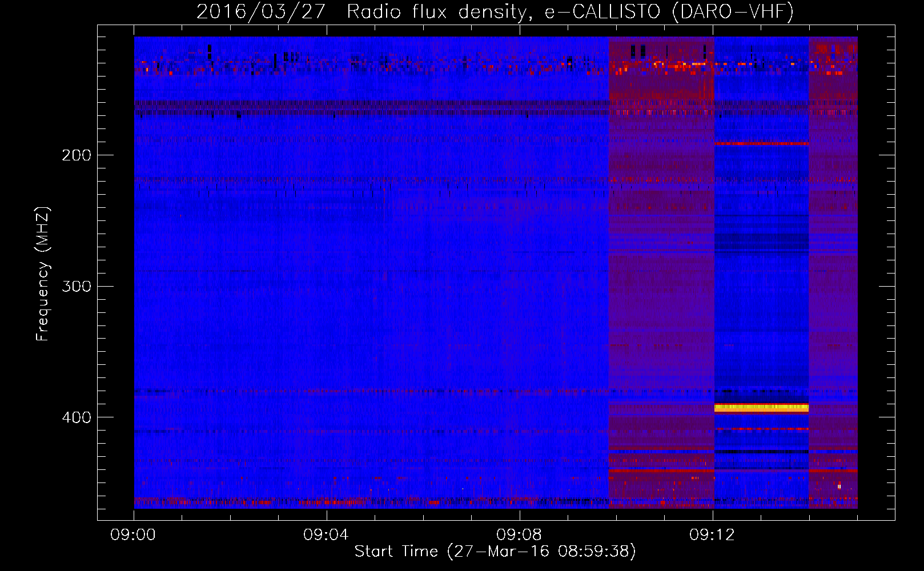Screen dimensions: 924x571
Task: Click the red horizontal line just above 200 MHz after 09:12
Action: 761,143
